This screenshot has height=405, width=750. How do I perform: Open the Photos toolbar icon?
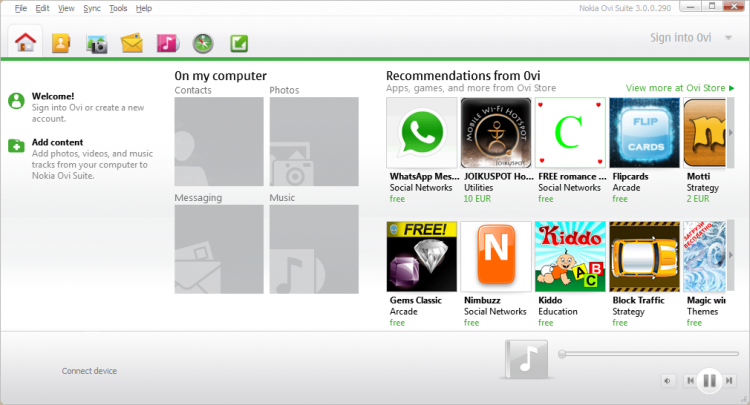96,43
